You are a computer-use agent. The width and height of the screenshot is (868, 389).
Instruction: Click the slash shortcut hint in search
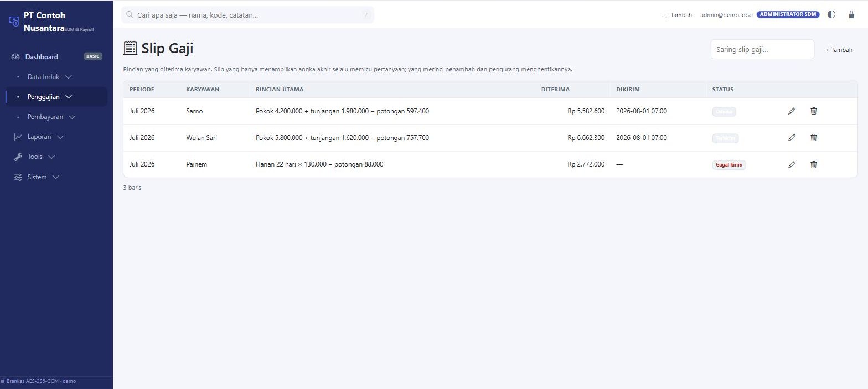(366, 15)
